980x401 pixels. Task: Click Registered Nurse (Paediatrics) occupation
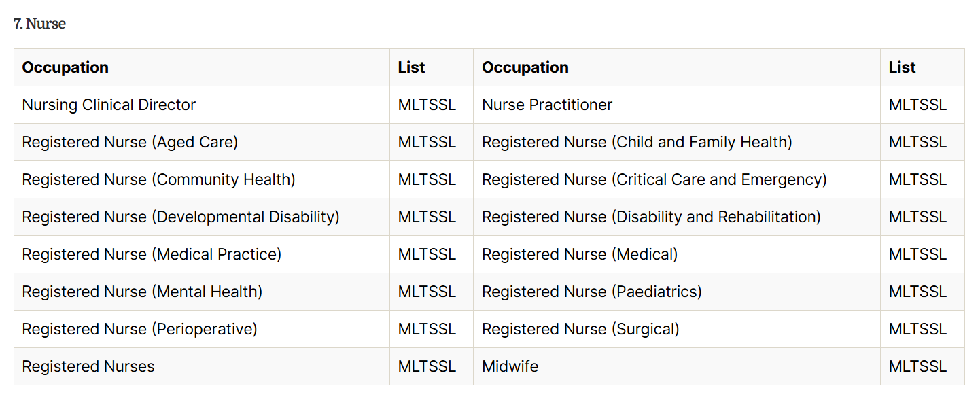[591, 292]
